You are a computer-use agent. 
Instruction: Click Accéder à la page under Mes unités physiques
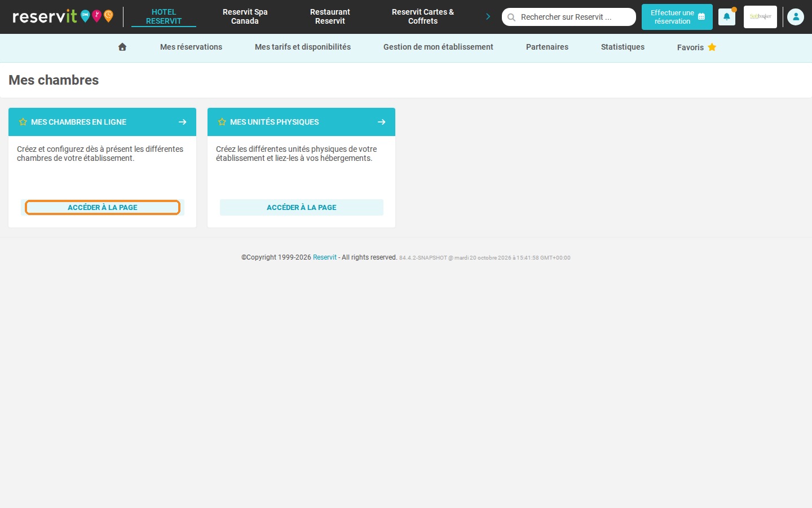coord(302,207)
